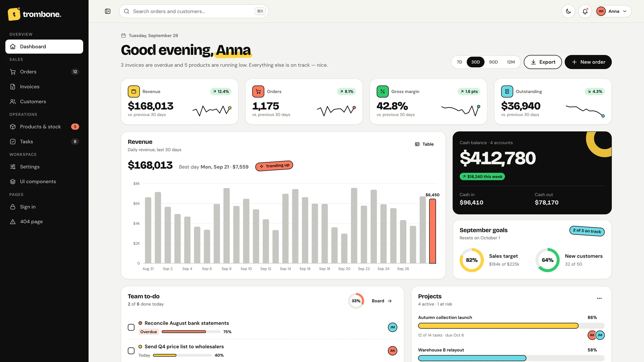
Task: Open the Anna user account dropdown
Action: [x=613, y=11]
